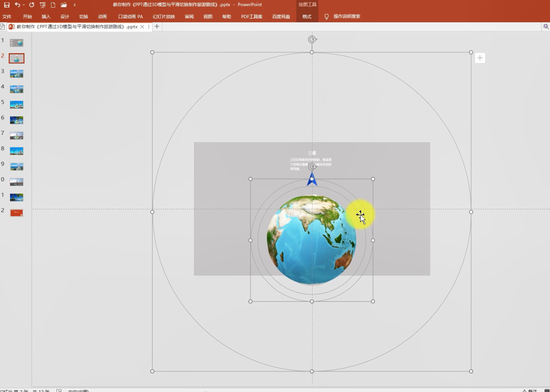Click 操作说明搜索 search box
The height and width of the screenshot is (392, 550).
click(347, 16)
